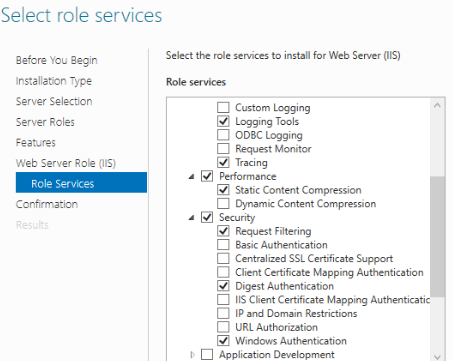The image size is (453, 361).
Task: Uncheck Static Content Compression
Action: (x=223, y=190)
